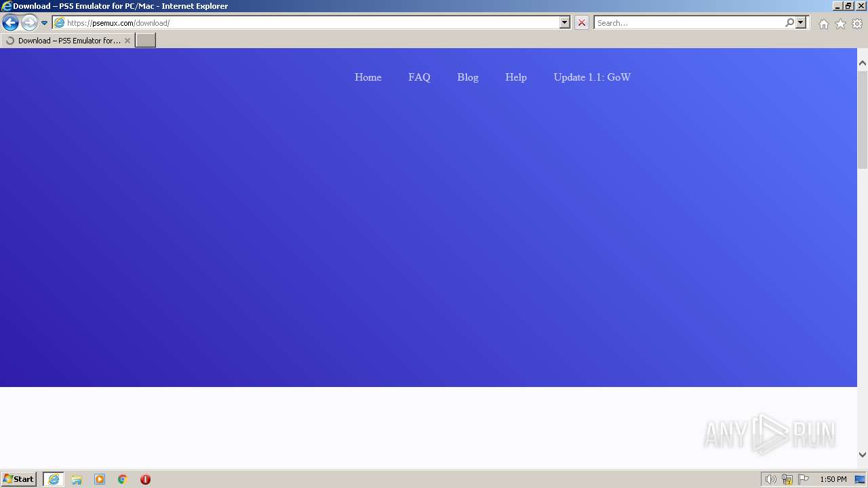The image size is (868, 488).
Task: Go back using the browser Back arrow
Action: 10,22
